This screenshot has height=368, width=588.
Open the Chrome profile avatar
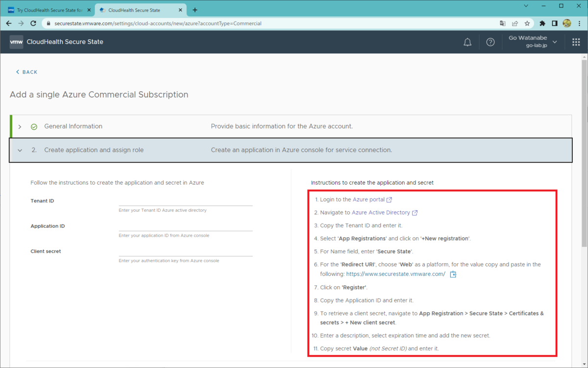click(x=567, y=23)
